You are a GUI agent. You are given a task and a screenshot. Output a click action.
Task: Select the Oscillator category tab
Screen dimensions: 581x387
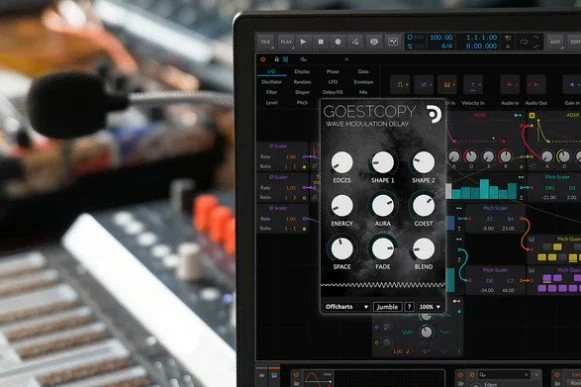coord(272,82)
